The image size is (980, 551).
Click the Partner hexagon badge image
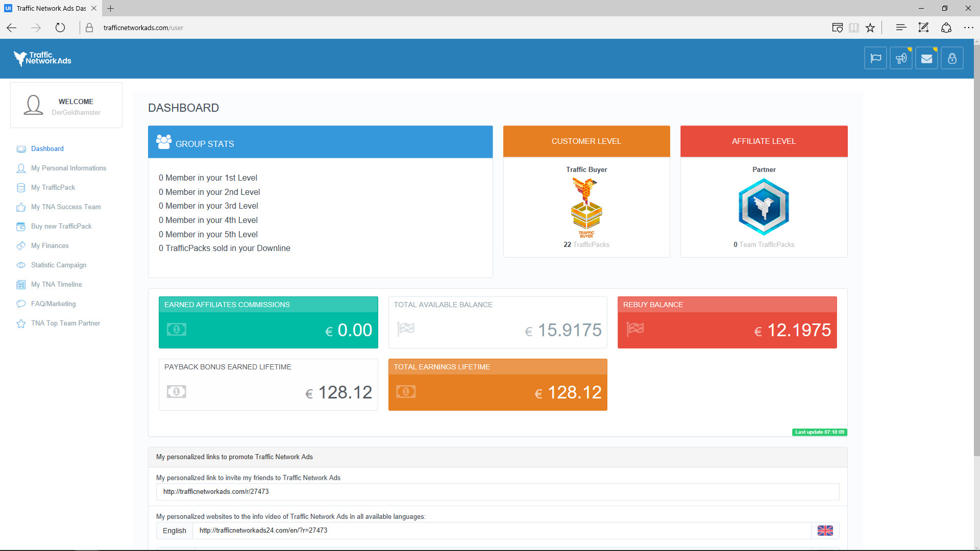764,207
